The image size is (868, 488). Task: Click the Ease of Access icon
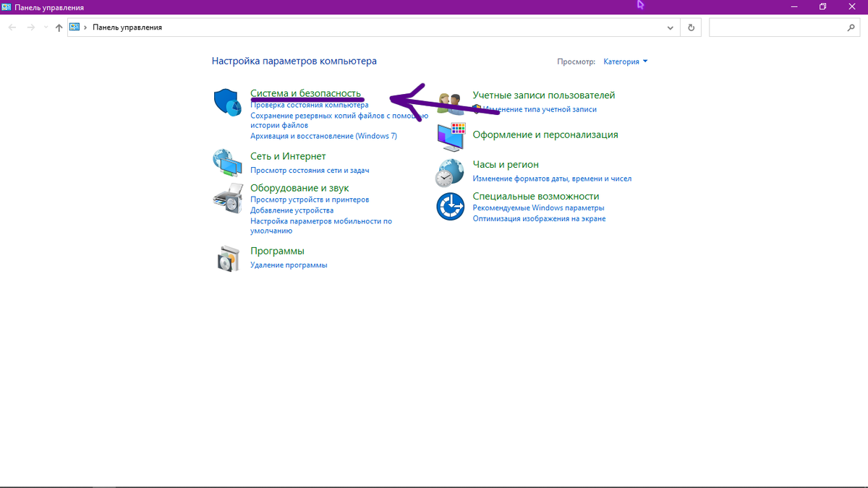450,207
